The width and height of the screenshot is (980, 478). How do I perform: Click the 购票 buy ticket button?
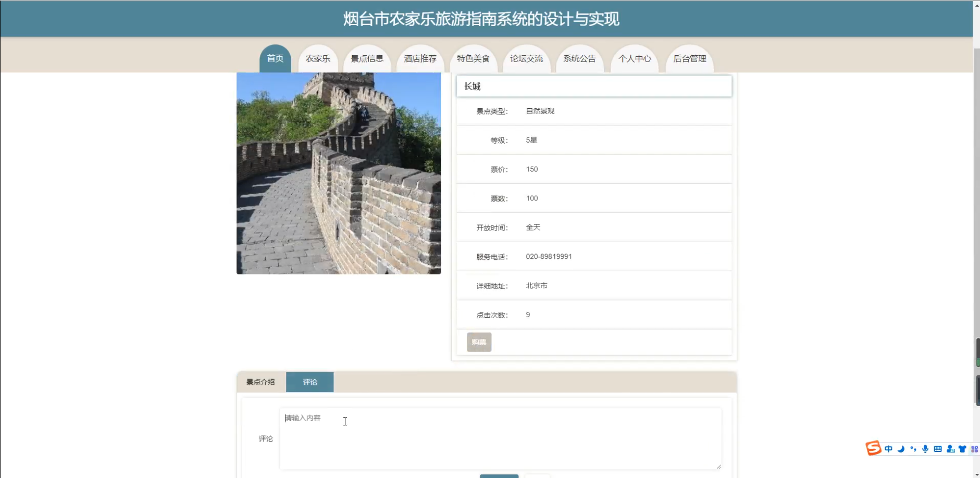click(x=479, y=342)
